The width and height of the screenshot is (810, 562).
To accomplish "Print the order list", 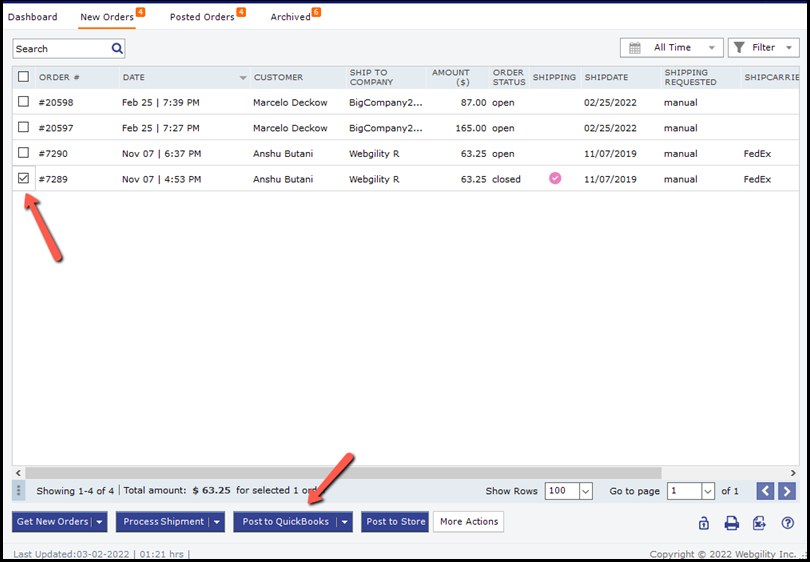I will (x=732, y=523).
